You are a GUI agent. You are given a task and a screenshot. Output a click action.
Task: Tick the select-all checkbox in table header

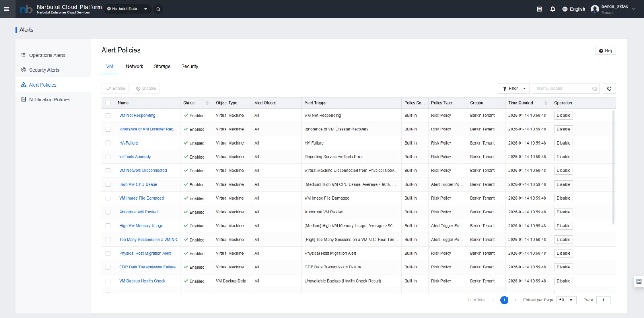pyautogui.click(x=108, y=103)
